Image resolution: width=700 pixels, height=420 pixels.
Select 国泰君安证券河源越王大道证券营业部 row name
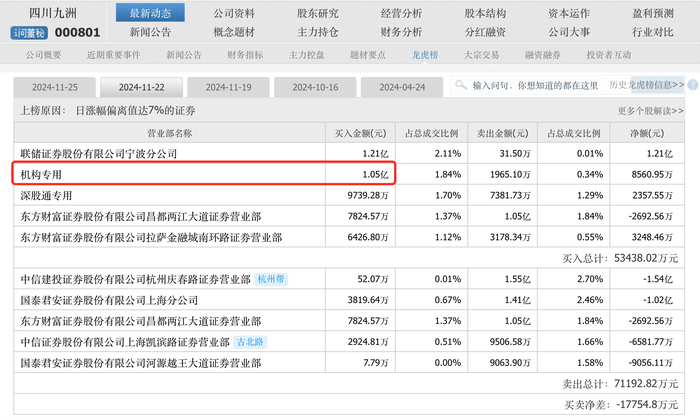pos(141,363)
